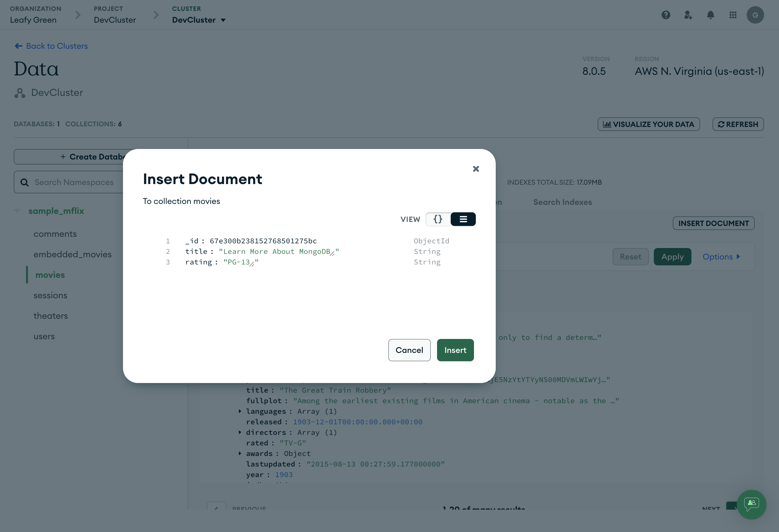Open the sessions collection
The height and width of the screenshot is (532, 779).
50,295
